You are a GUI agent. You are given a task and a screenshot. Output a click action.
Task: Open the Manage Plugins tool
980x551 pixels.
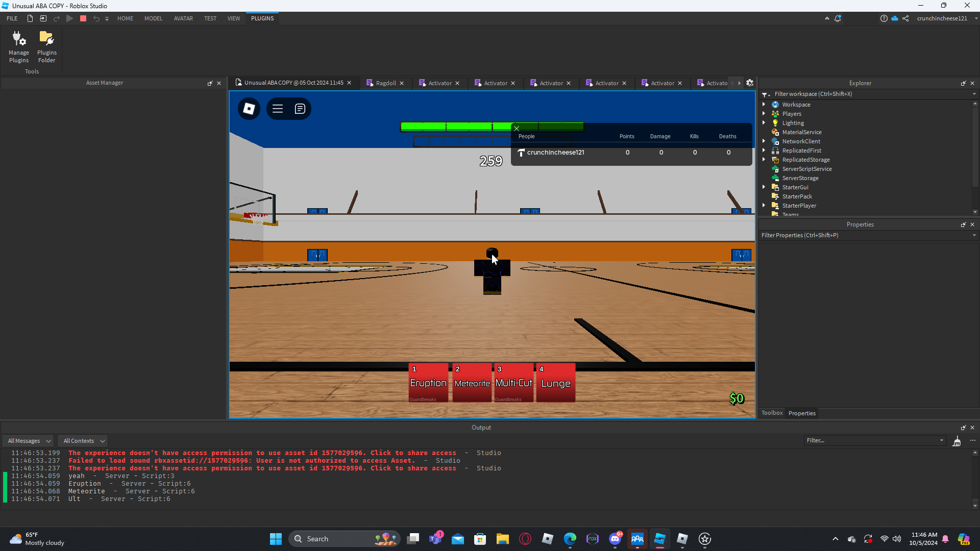coord(19,46)
